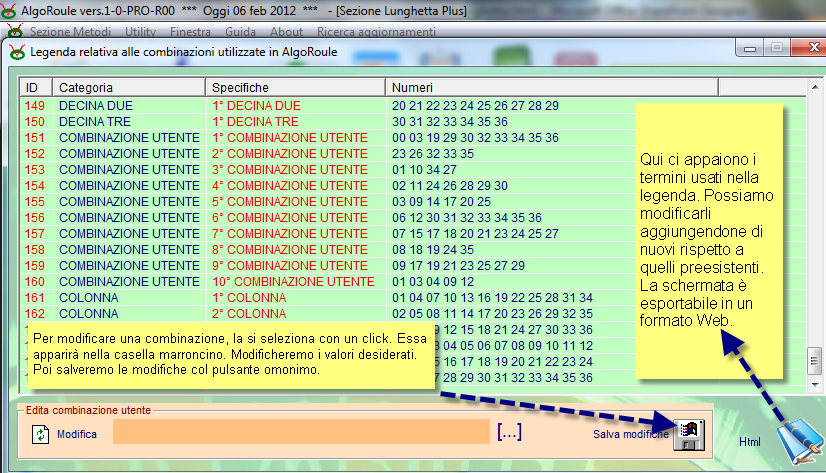This screenshot has height=473, width=826.
Task: Click the vertical scrollbar thumb
Action: click(x=814, y=361)
